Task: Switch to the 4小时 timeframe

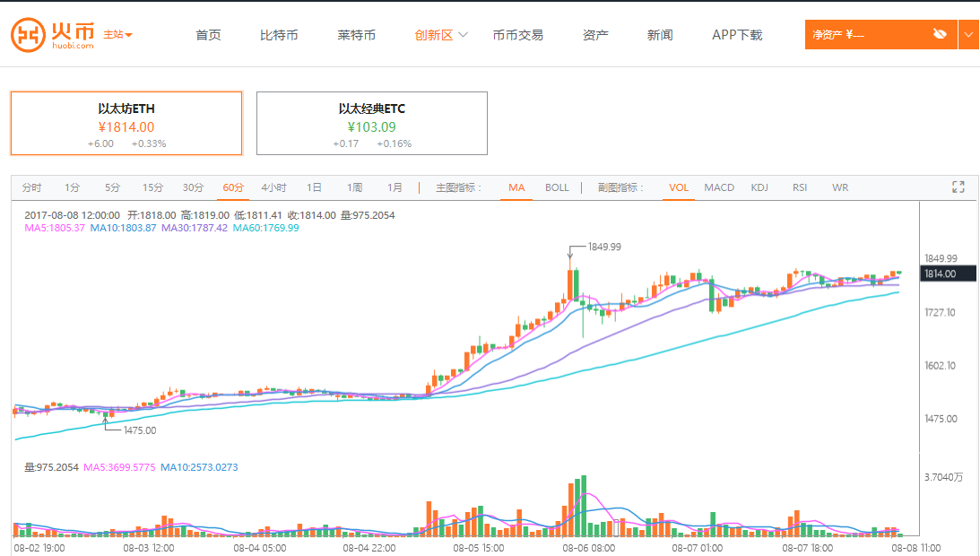Action: point(273,187)
